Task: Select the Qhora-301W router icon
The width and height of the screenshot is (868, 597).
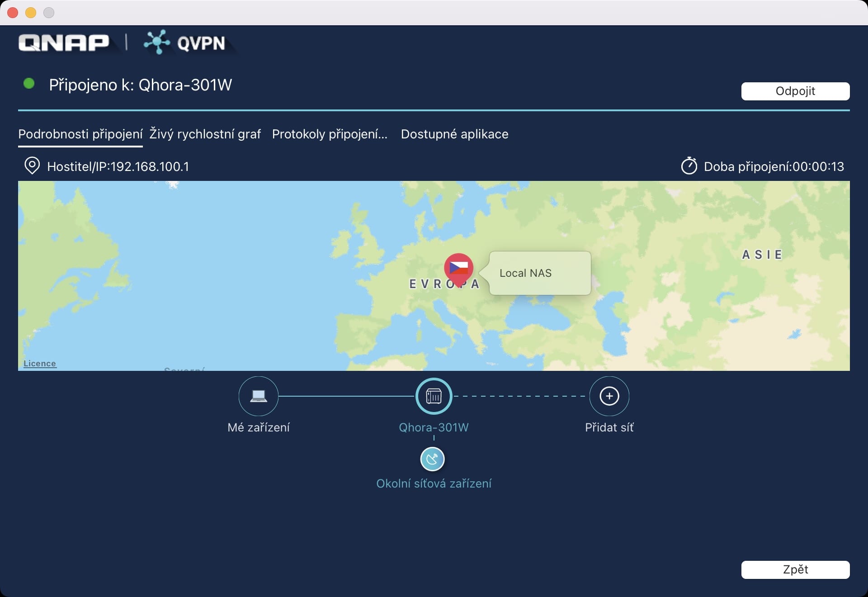Action: (434, 396)
